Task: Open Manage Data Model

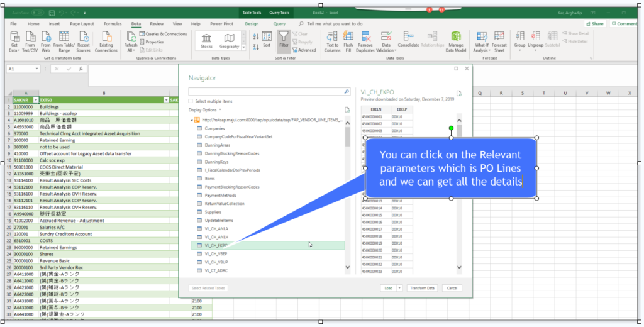Action: (x=455, y=42)
